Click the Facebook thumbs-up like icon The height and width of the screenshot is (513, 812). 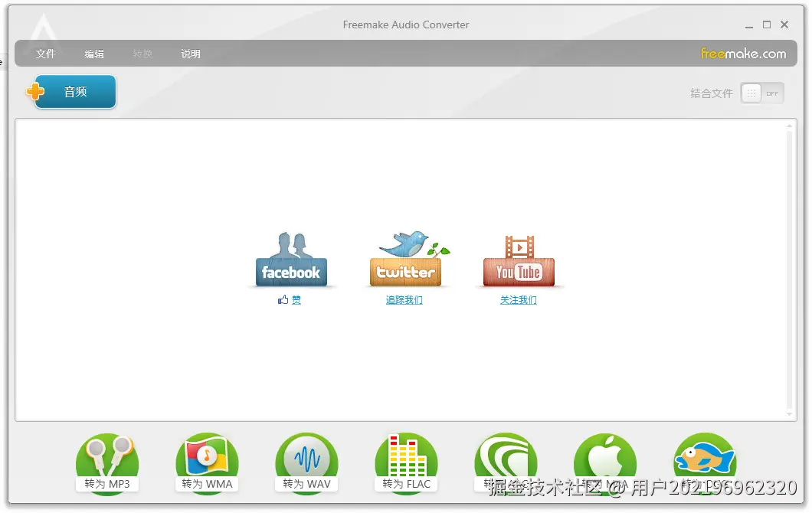(x=283, y=299)
